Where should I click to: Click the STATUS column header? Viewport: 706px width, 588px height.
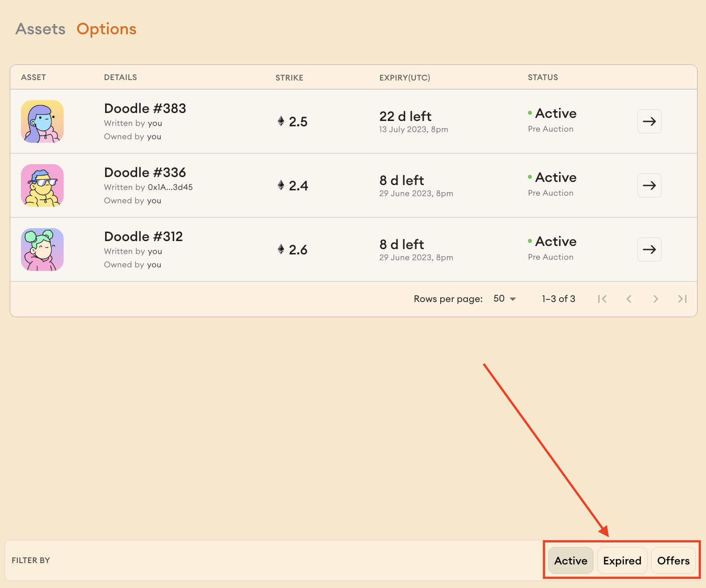point(543,77)
